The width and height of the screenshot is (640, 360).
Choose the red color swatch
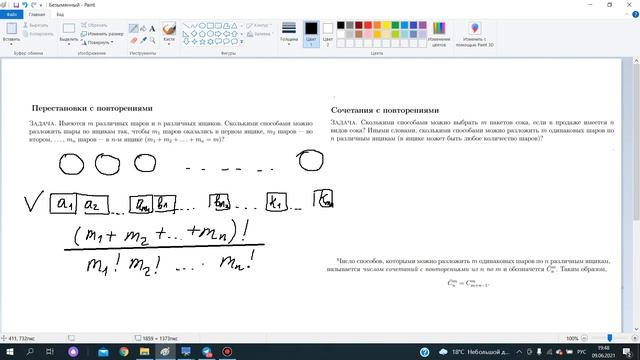pyautogui.click(x=368, y=25)
